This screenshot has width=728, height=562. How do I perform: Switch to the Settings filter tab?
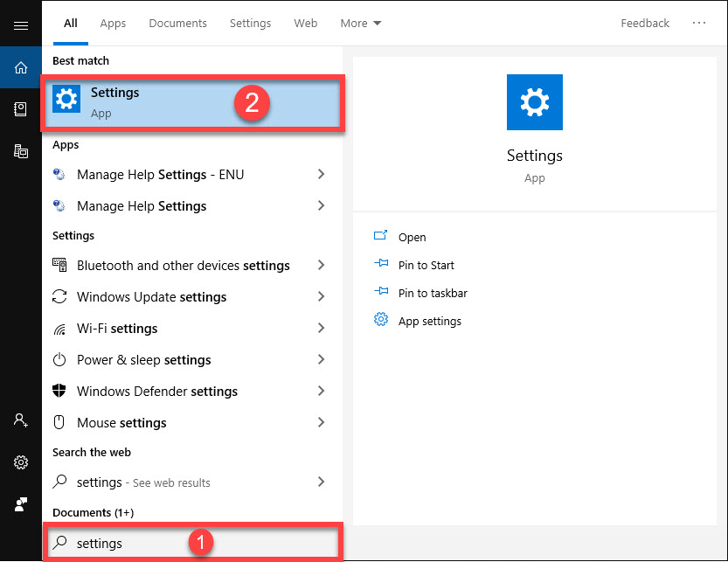[250, 24]
